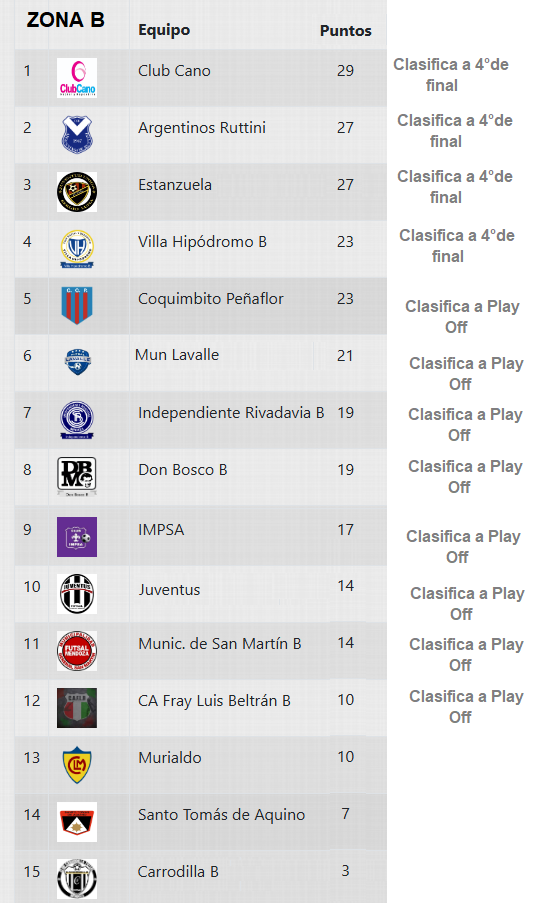The width and height of the screenshot is (541, 903).
Task: Click the Club Cano team logo
Action: [x=77, y=78]
